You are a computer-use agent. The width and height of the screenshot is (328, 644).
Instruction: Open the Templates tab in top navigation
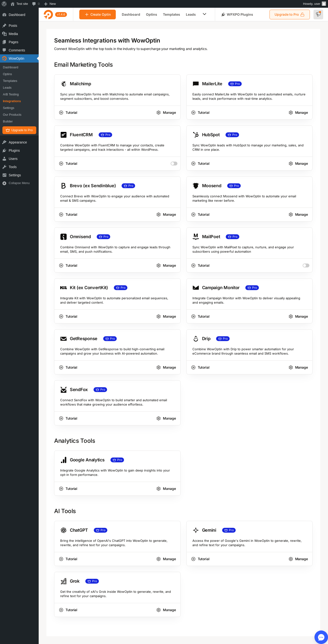(171, 14)
